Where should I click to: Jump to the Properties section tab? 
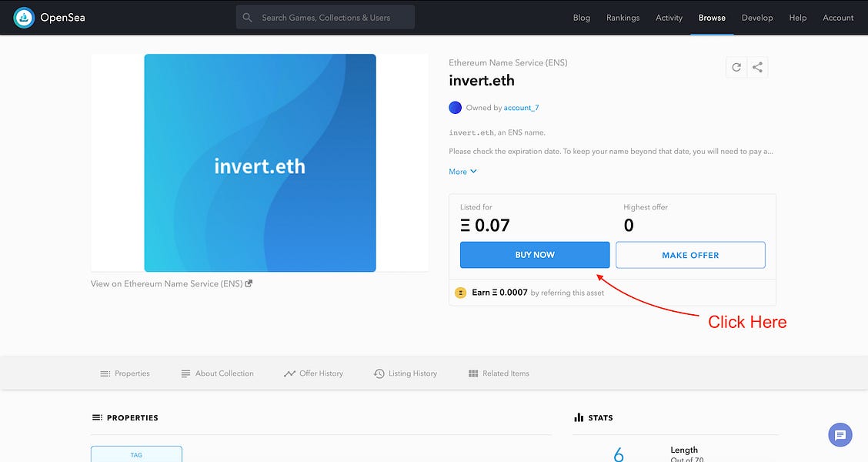(x=125, y=373)
